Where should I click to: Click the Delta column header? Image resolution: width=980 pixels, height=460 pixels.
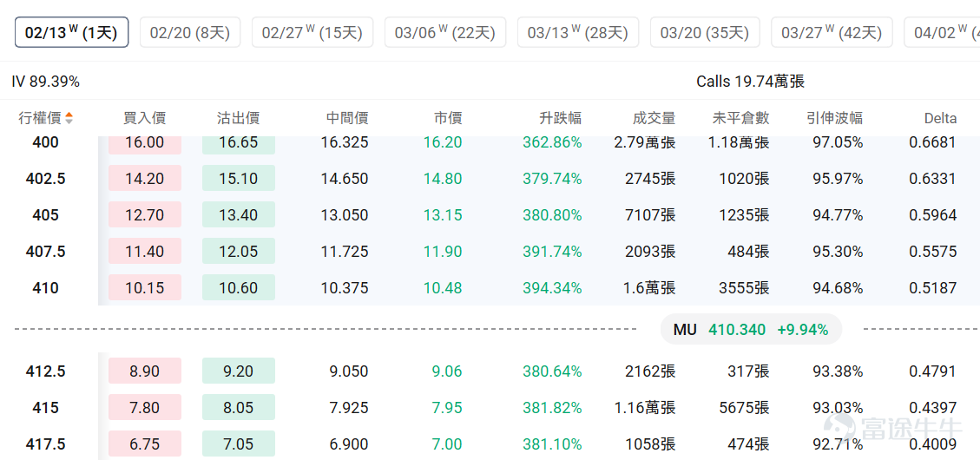(x=941, y=117)
